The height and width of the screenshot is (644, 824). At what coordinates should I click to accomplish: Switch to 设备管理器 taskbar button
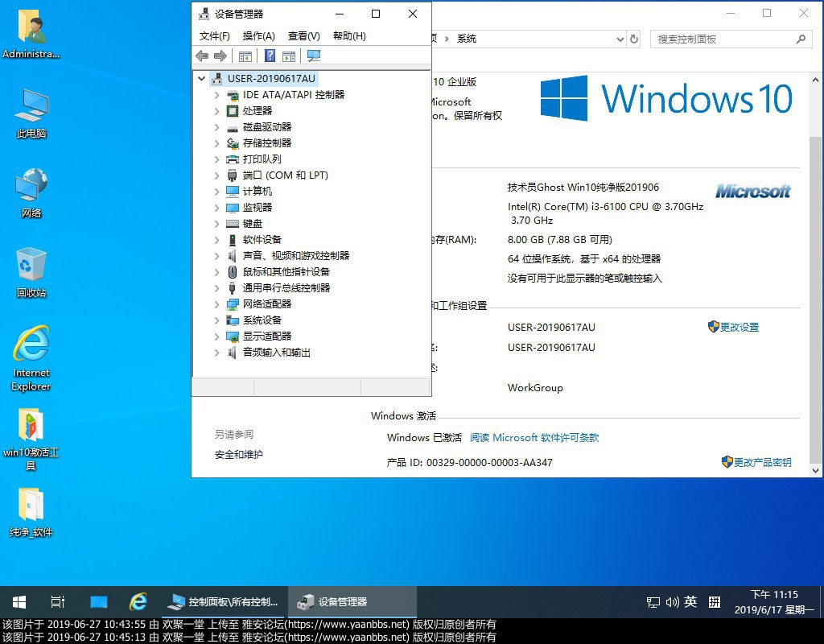click(352, 601)
